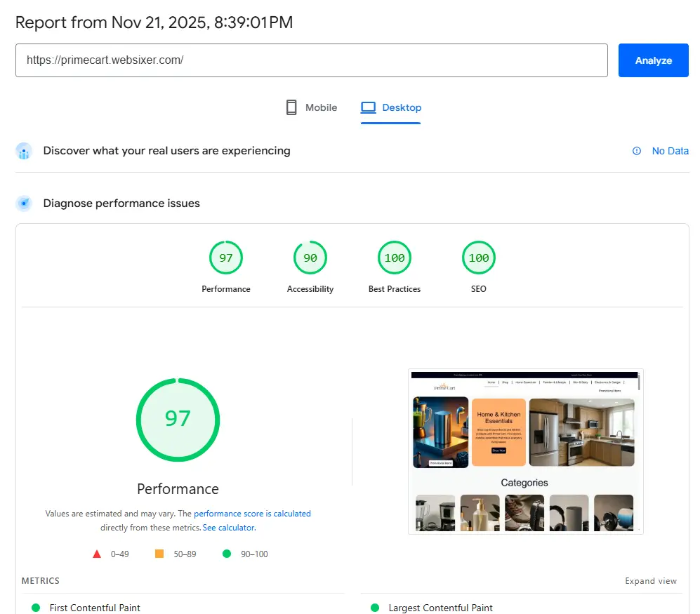Click the Mobile phone icon
The height and width of the screenshot is (614, 700).
click(291, 107)
